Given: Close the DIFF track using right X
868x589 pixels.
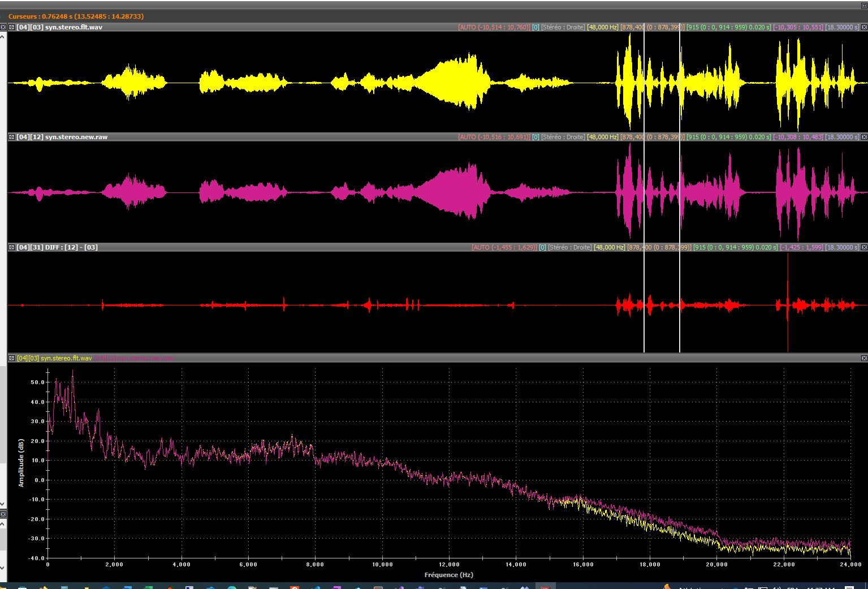Looking at the screenshot, I should [864, 247].
